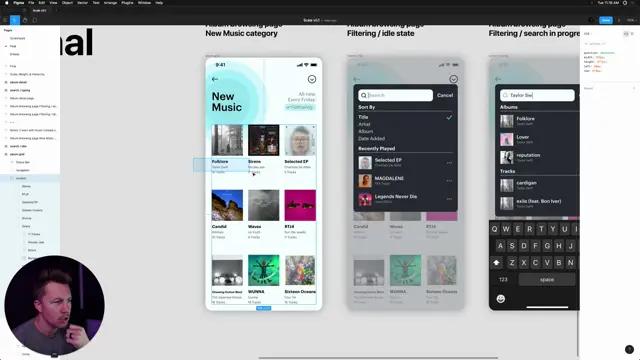
Task: Open the zoom level dropdown
Action: pos(631,20)
